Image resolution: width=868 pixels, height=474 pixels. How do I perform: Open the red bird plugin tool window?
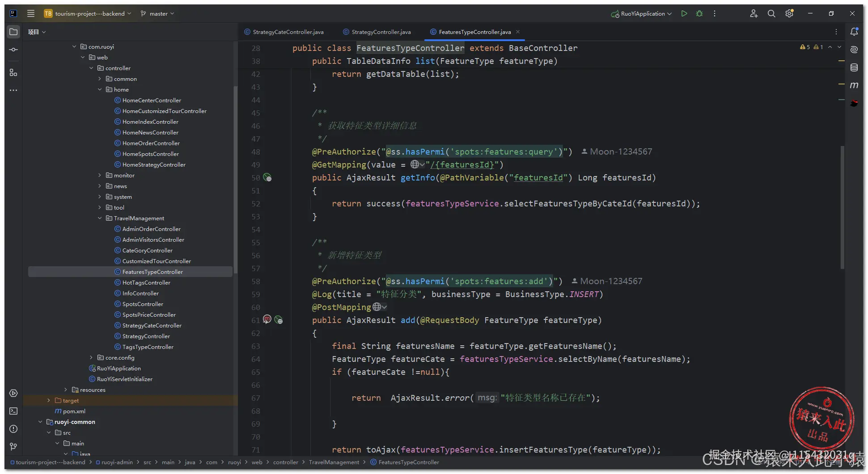854,103
